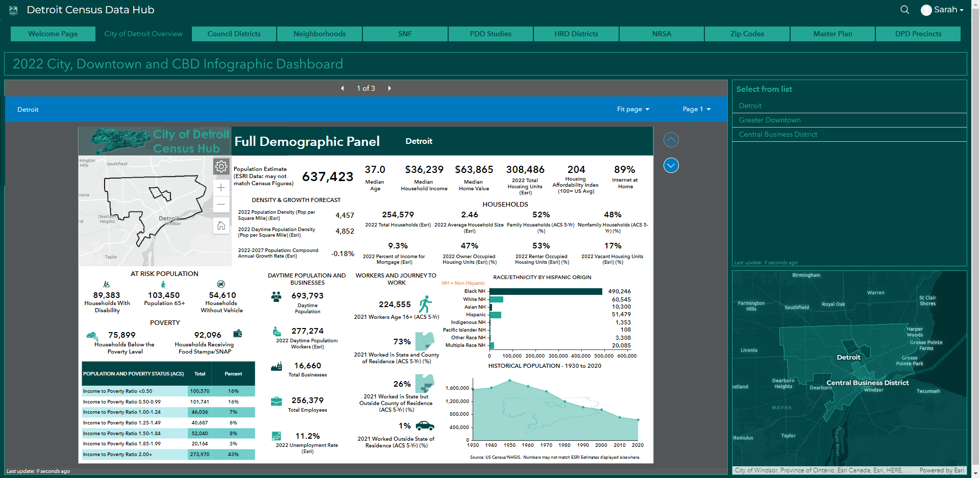This screenshot has height=478, width=980.
Task: Zoom in on the Detroit census map
Action: pos(221,188)
